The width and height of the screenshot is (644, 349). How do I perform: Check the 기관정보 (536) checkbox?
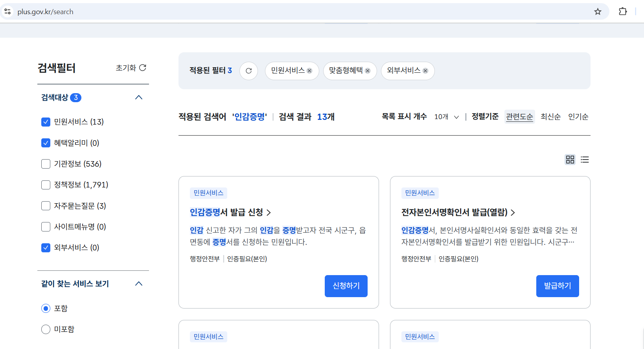[46, 163]
